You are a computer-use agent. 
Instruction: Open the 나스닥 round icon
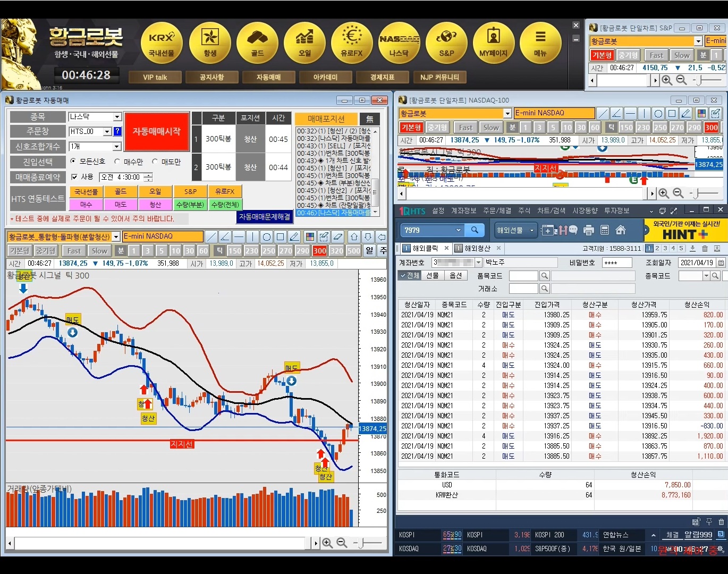tap(399, 43)
